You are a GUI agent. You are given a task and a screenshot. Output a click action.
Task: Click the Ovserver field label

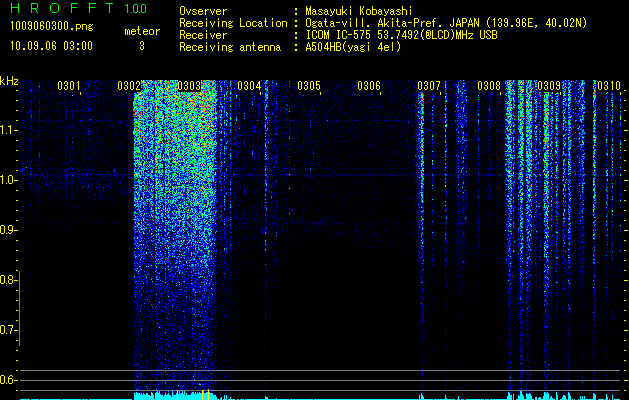203,11
